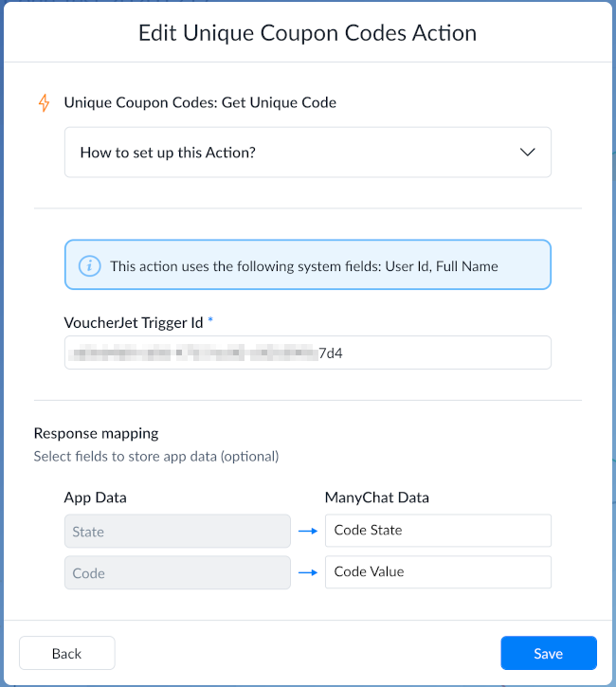This screenshot has width=616, height=687.
Task: Open the Code Value field selector
Action: pyautogui.click(x=438, y=572)
